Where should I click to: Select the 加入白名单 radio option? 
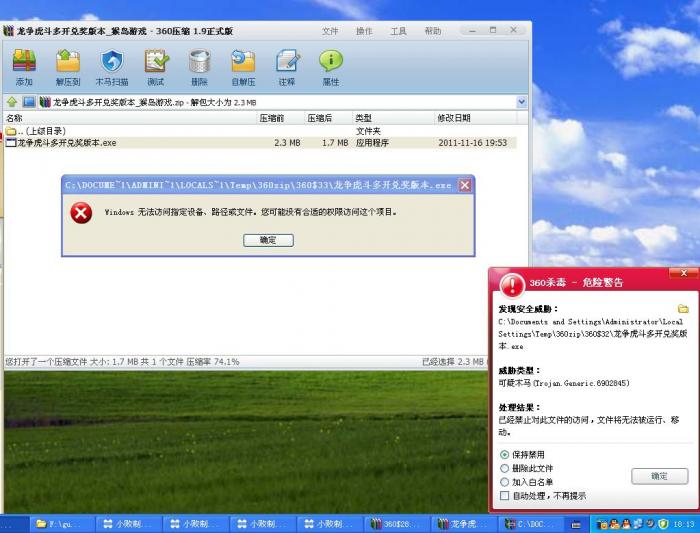click(x=504, y=482)
